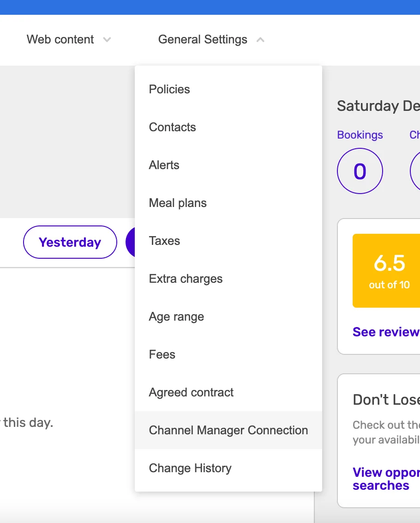Image resolution: width=420 pixels, height=523 pixels.
Task: Choose Alerts in General Settings
Action: click(228, 165)
